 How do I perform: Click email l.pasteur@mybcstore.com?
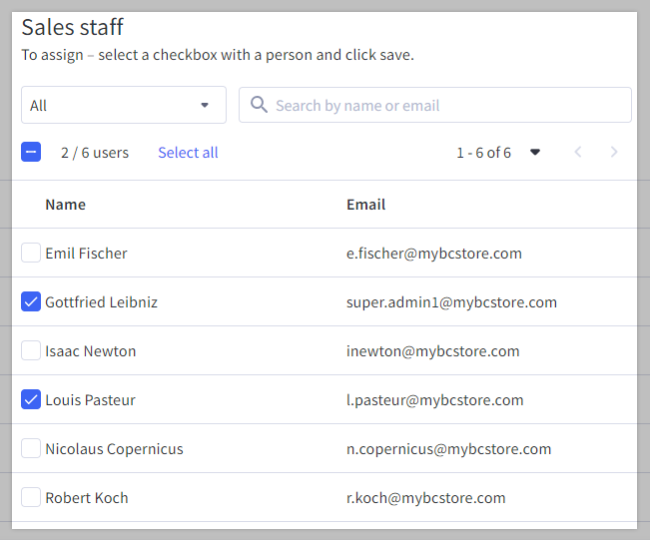pos(435,400)
